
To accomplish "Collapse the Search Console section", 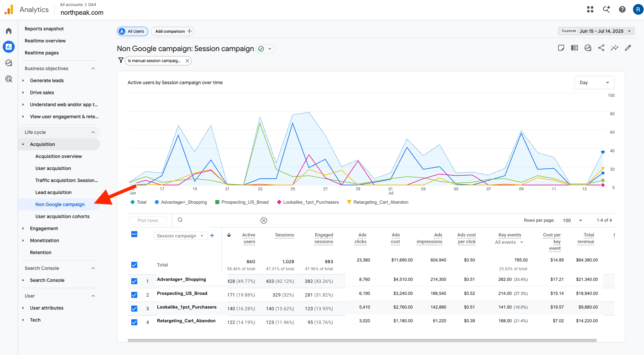I will (x=93, y=268).
